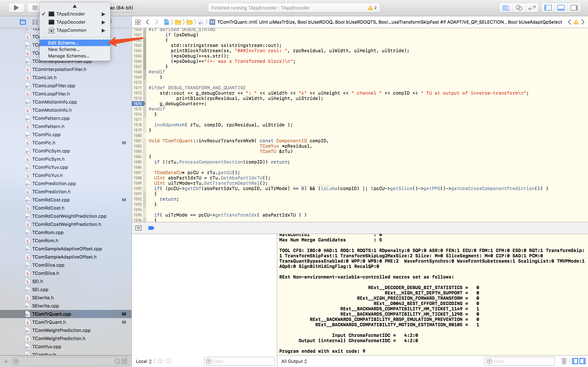Open TComRdCost.cpp in the navigator

[51, 200]
